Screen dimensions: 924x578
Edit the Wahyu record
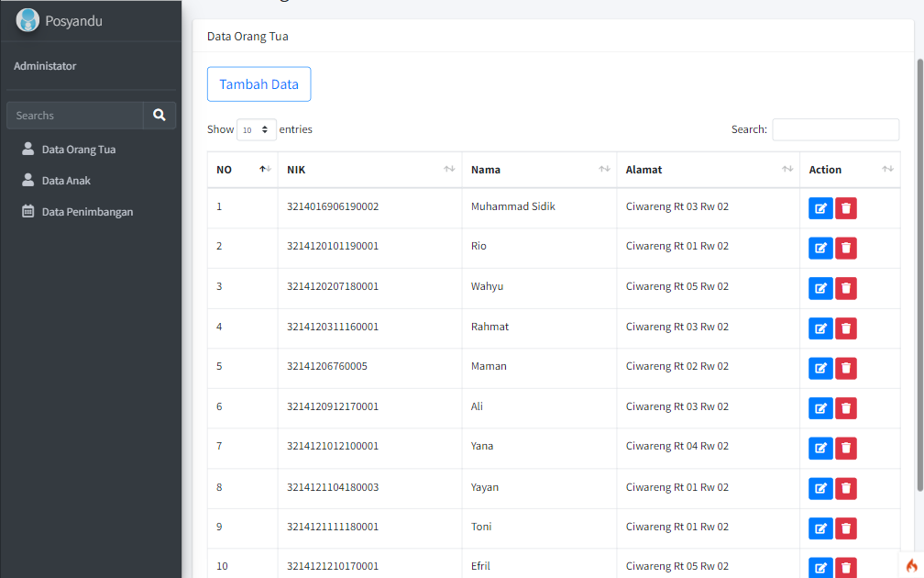pyautogui.click(x=820, y=288)
